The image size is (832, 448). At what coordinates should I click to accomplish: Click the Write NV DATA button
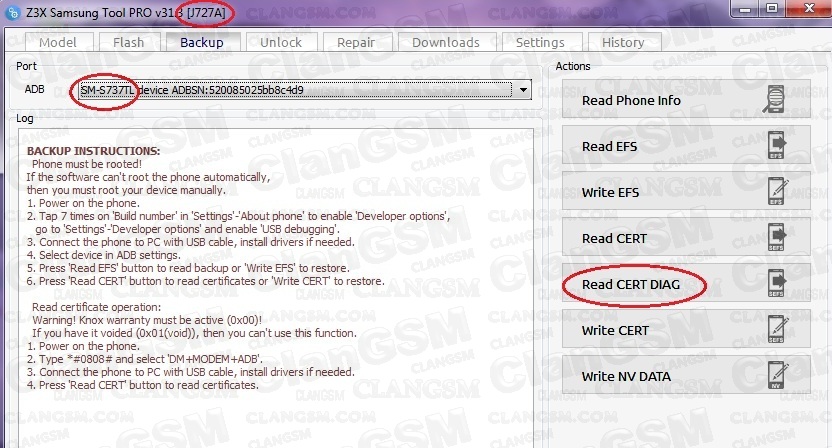click(x=686, y=375)
